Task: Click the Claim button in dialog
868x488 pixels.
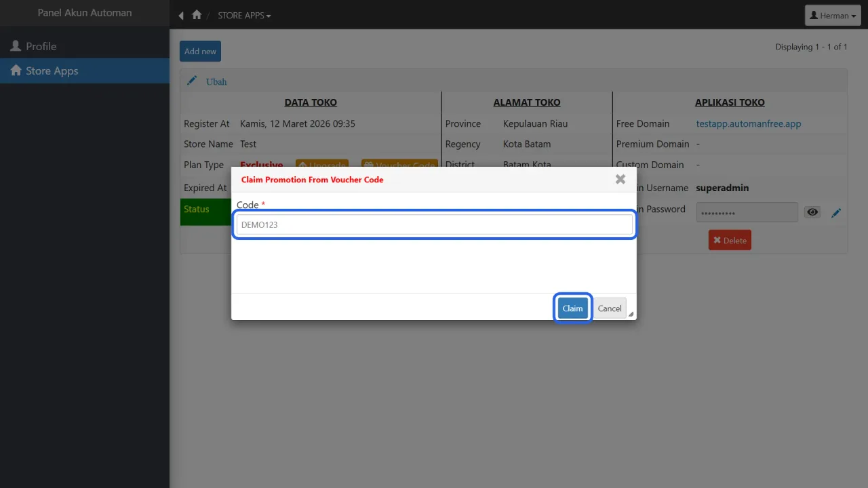Action: (x=572, y=308)
